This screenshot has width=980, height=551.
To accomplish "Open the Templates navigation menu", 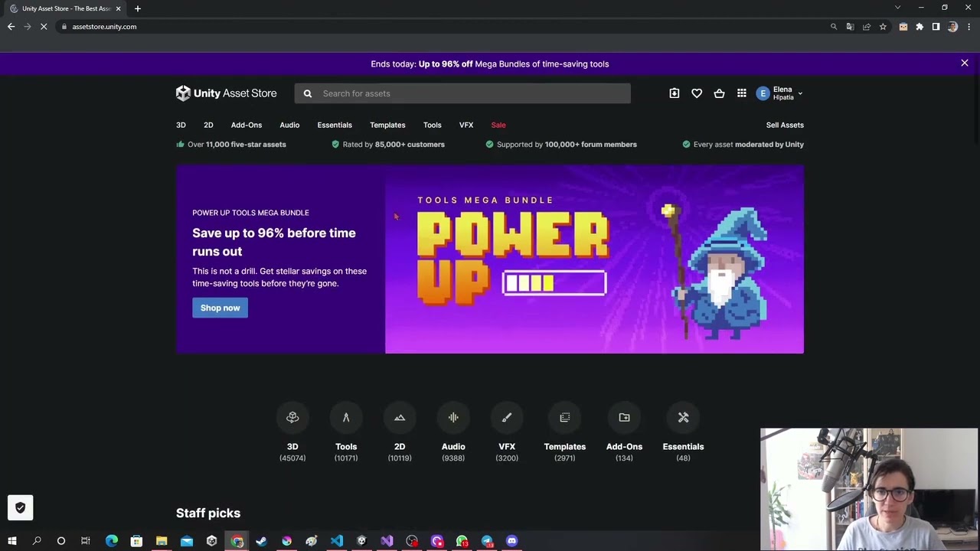I will (387, 125).
